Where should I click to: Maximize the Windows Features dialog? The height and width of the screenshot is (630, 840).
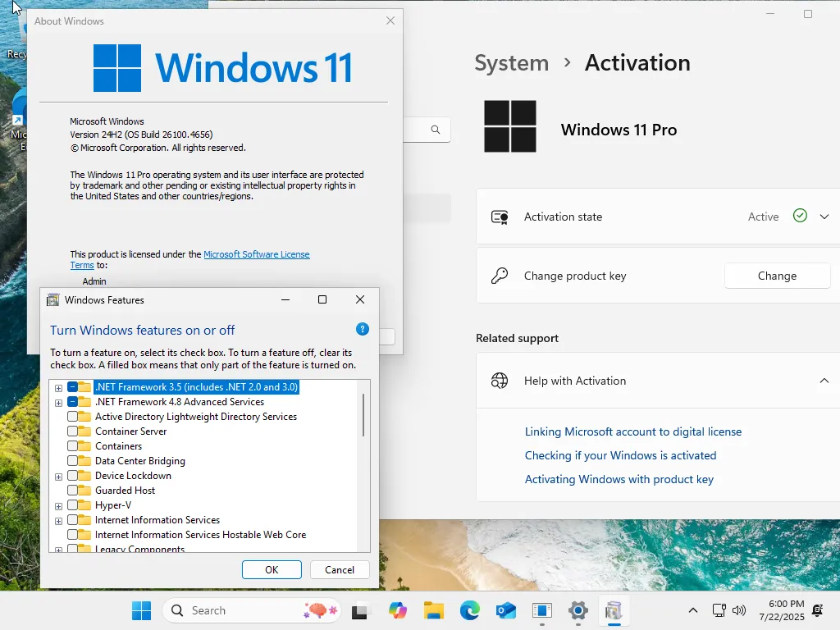322,299
